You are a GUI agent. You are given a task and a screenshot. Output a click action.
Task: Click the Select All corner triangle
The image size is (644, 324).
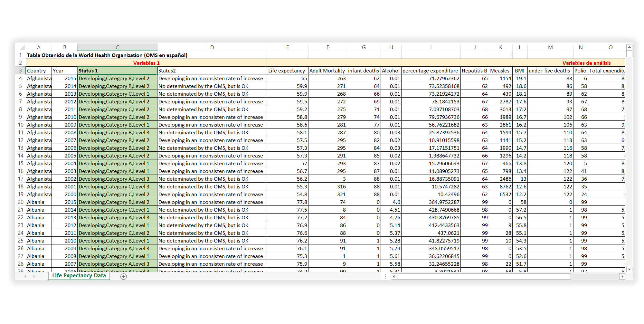tap(22, 47)
